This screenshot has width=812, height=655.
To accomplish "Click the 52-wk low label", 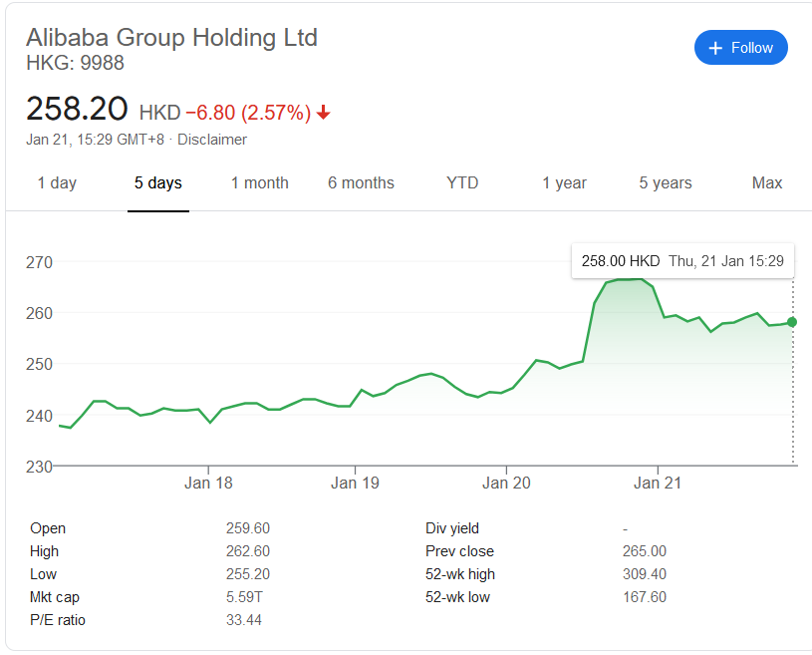I will 457,597.
